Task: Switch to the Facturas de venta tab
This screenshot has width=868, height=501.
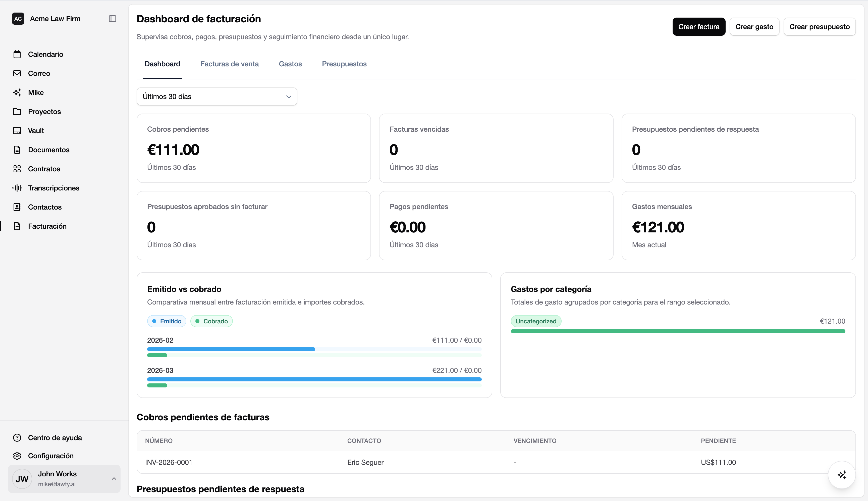Action: click(x=229, y=64)
